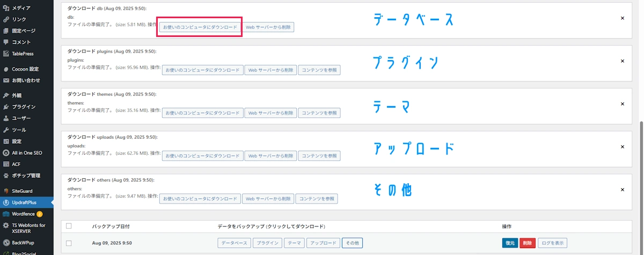
Task: Tick the checkbox for Aug 09, 2025 9:50 backup
Action: click(69, 243)
